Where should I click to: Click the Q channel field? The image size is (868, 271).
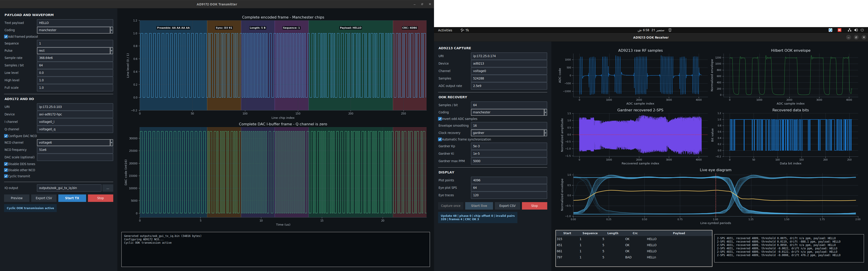coord(75,129)
